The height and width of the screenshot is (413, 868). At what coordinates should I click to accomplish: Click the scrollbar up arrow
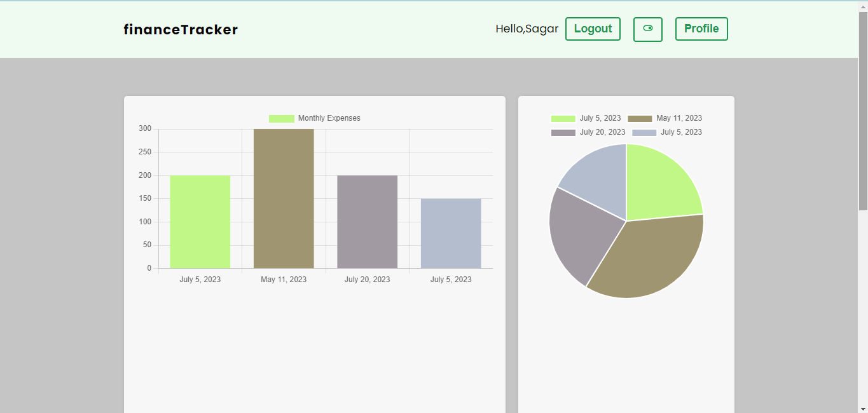coord(862,6)
